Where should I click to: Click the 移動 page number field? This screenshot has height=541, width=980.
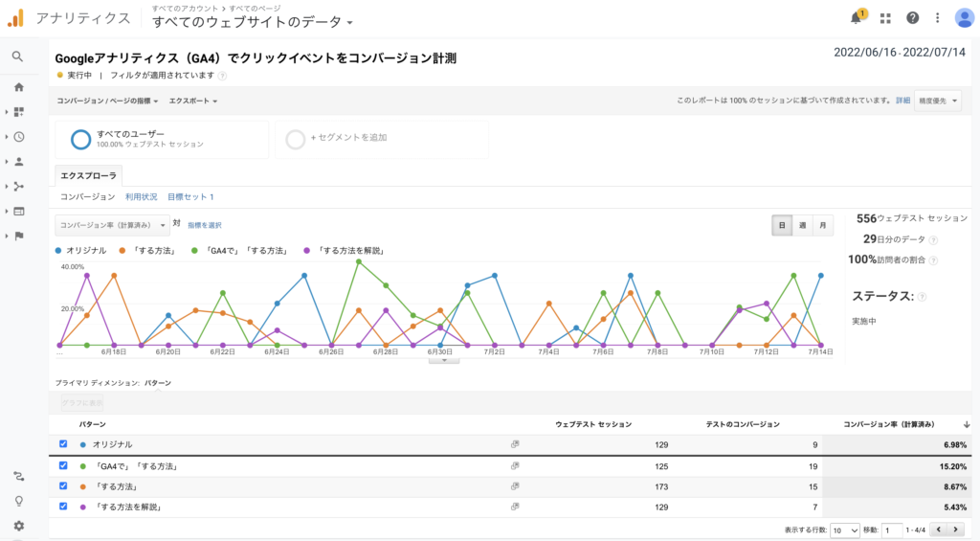(892, 530)
